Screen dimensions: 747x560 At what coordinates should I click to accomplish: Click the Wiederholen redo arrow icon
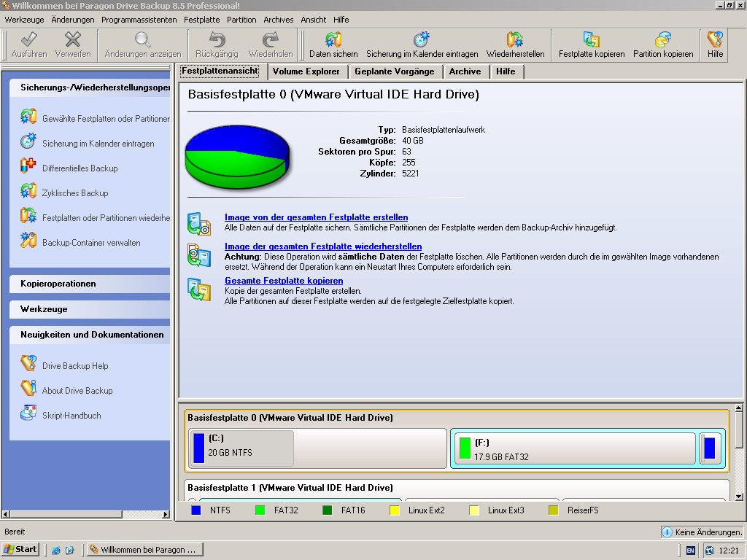[270, 39]
